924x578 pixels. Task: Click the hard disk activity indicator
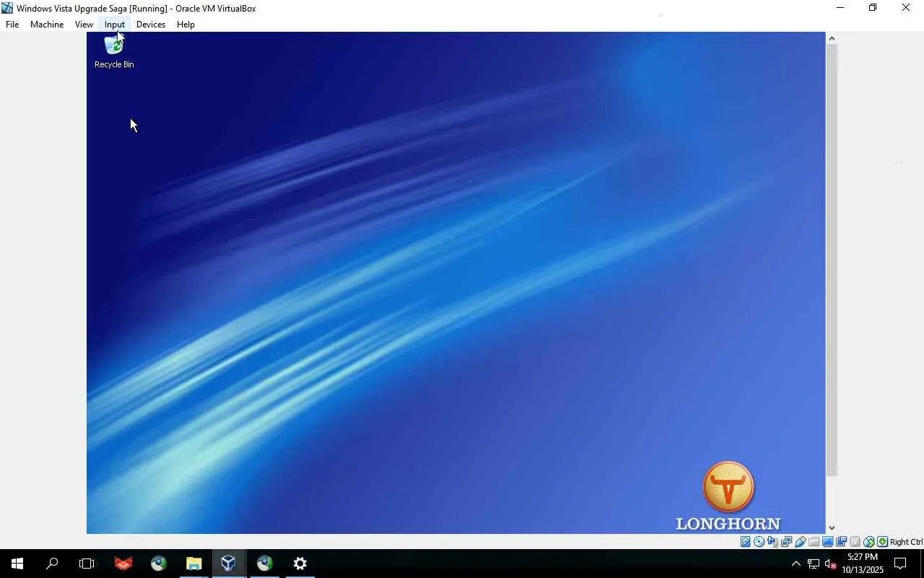(x=746, y=542)
